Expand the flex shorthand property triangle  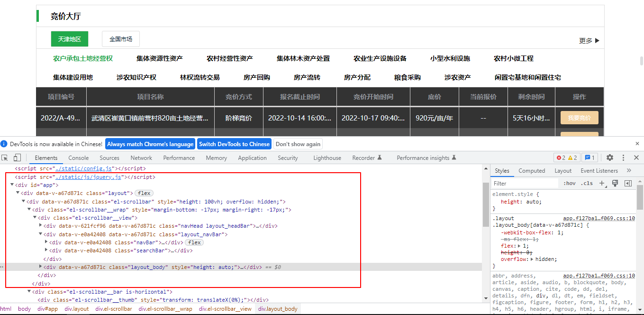pyautogui.click(x=519, y=246)
